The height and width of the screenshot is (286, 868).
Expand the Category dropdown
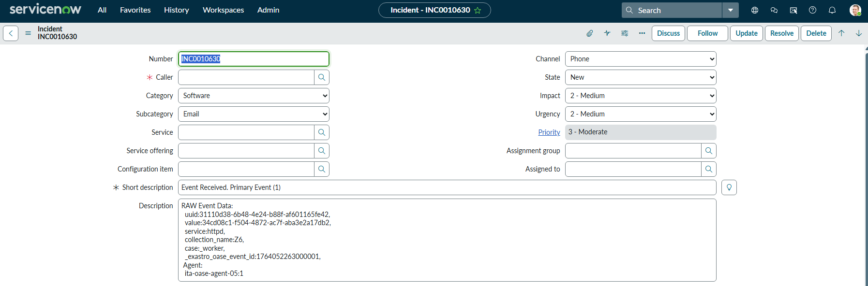254,96
